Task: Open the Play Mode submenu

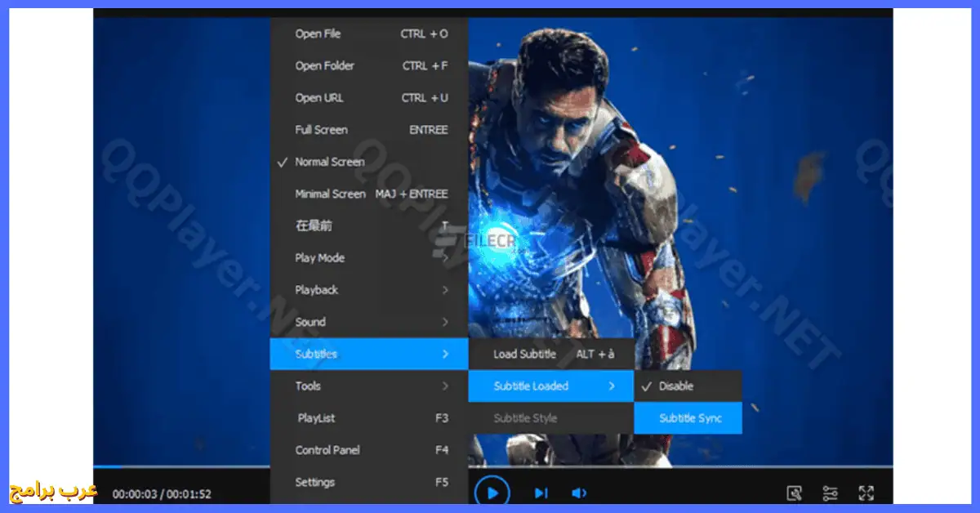Action: tap(369, 258)
